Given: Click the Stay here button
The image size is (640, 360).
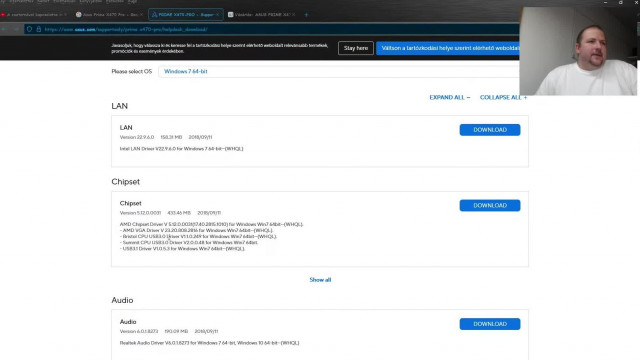Looking at the screenshot, I should point(356,48).
